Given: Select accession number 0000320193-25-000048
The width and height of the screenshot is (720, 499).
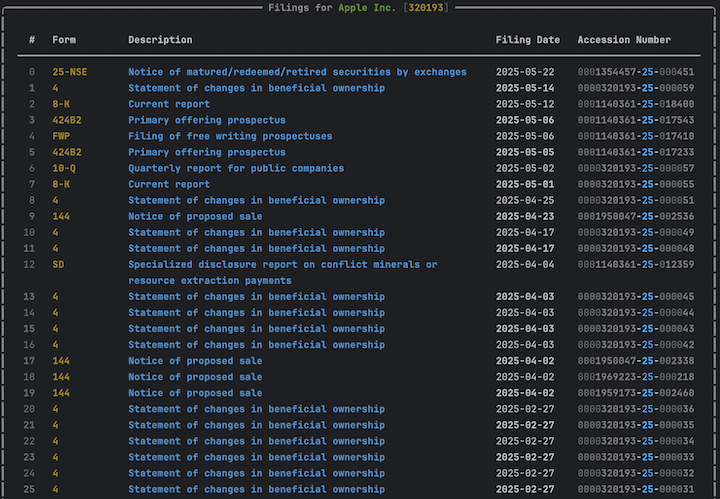Looking at the screenshot, I should [x=636, y=249].
